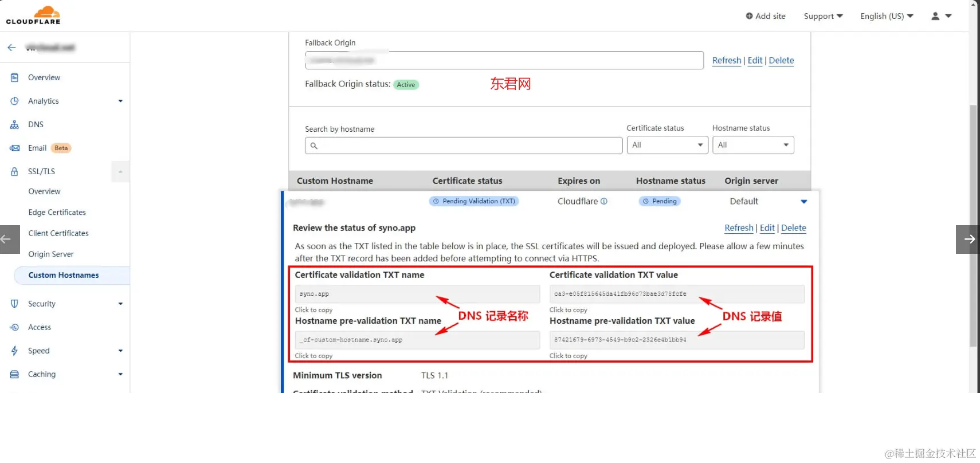This screenshot has width=980, height=463.
Task: Open Client Certificates page
Action: coord(58,233)
